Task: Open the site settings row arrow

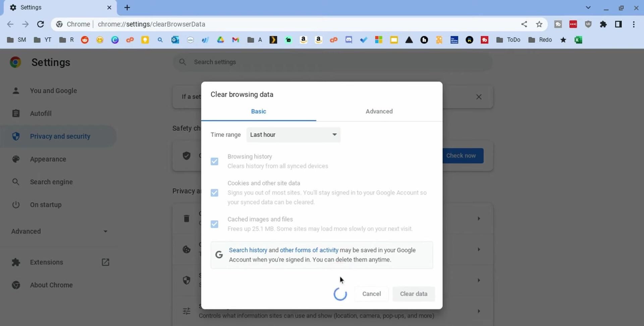Action: 479,311
